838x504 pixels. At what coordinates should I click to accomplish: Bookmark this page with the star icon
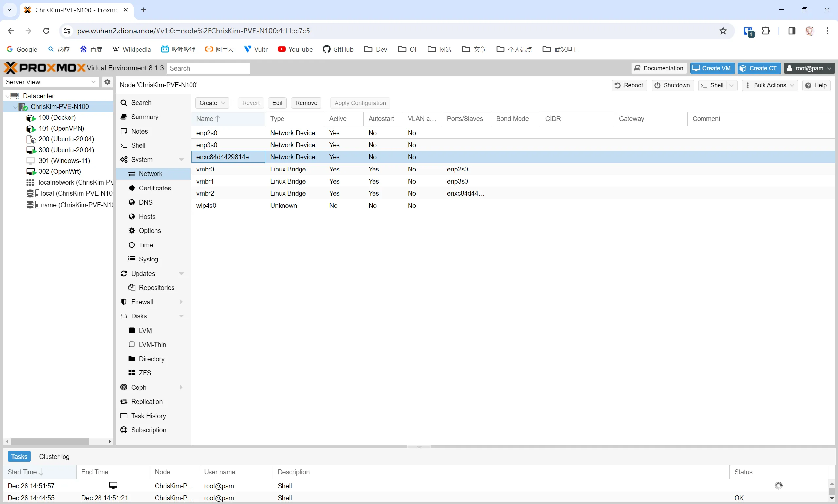(723, 31)
